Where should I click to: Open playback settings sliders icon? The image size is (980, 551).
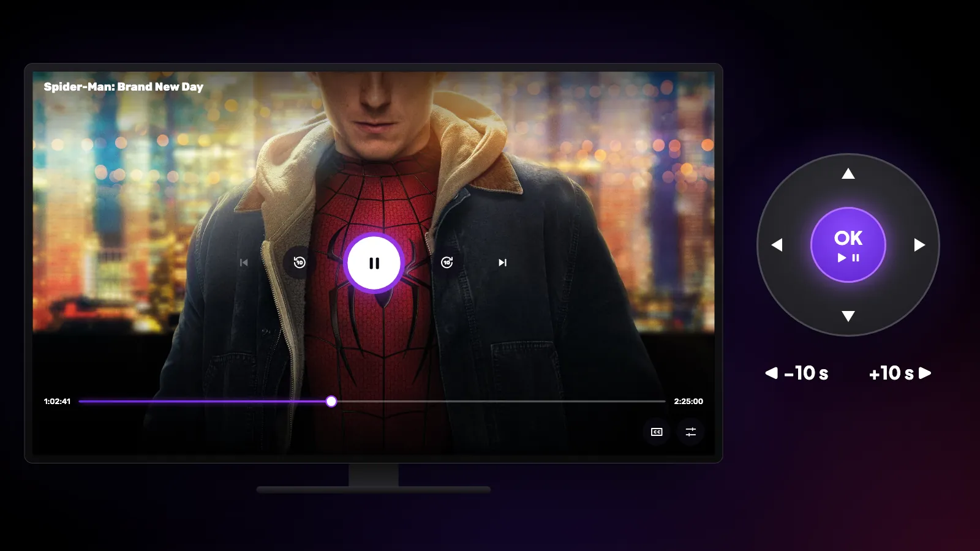click(691, 432)
